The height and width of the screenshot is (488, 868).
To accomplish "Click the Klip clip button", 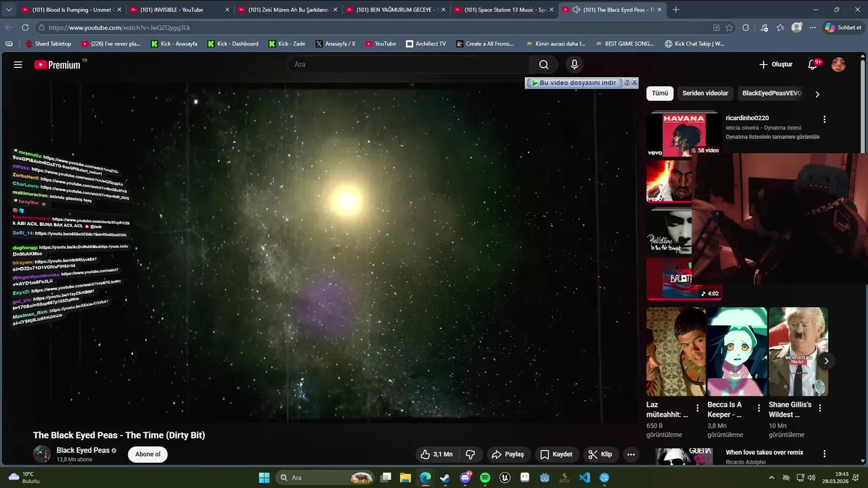I will 600,454.
